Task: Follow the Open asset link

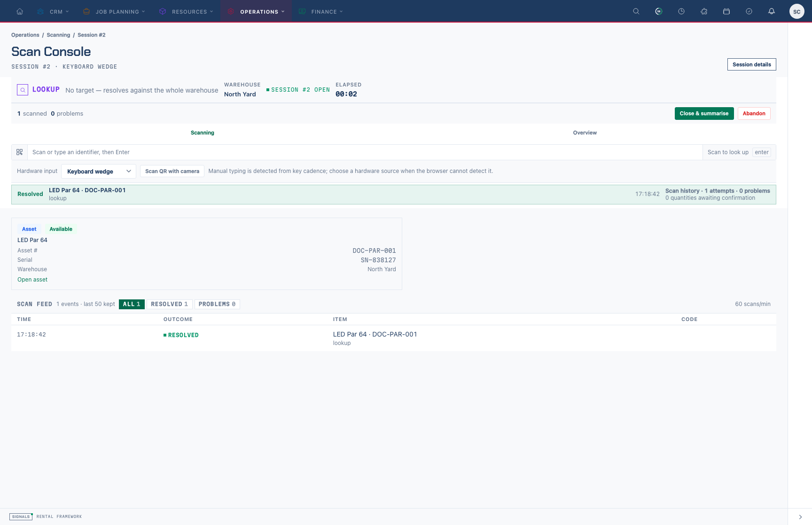Action: 32,280
